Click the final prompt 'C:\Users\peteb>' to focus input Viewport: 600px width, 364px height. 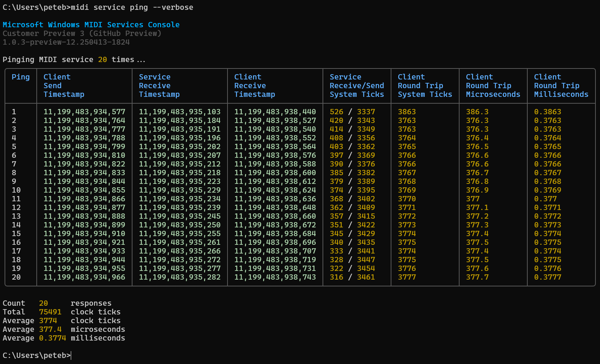[x=37, y=355]
